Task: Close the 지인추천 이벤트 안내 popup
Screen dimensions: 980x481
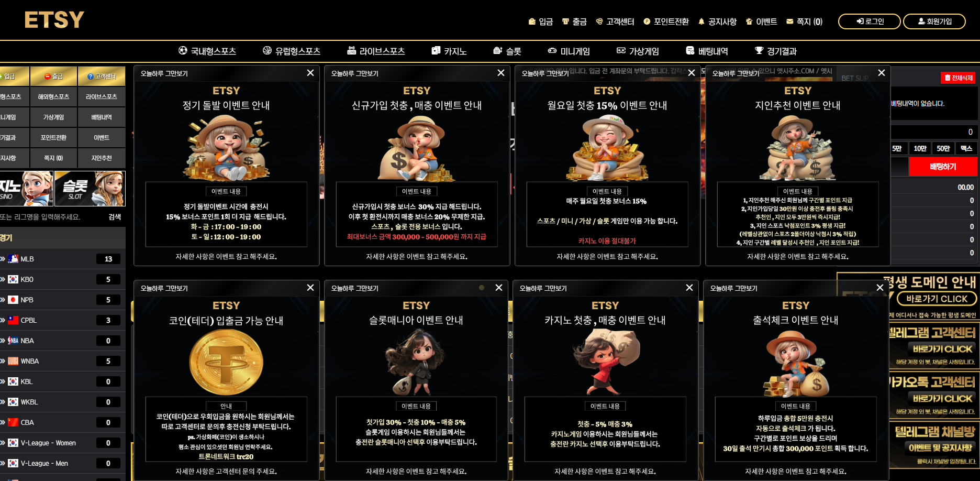Action: 882,73
